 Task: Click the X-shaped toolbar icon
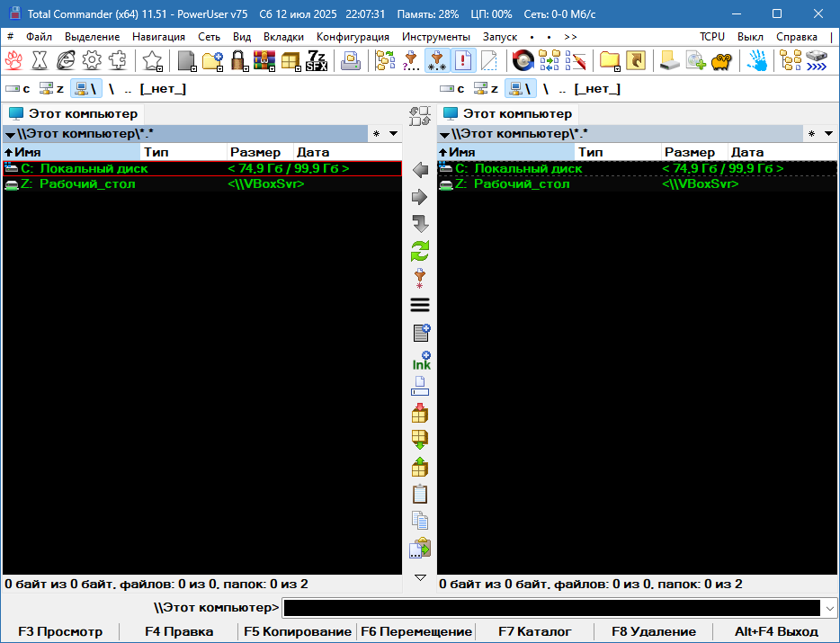click(40, 60)
